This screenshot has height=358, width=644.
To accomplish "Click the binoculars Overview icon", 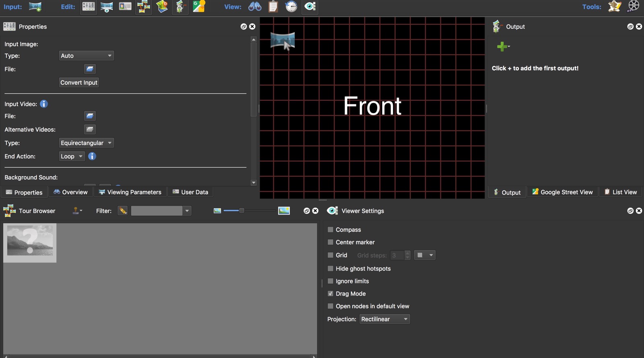I will 255,7.
